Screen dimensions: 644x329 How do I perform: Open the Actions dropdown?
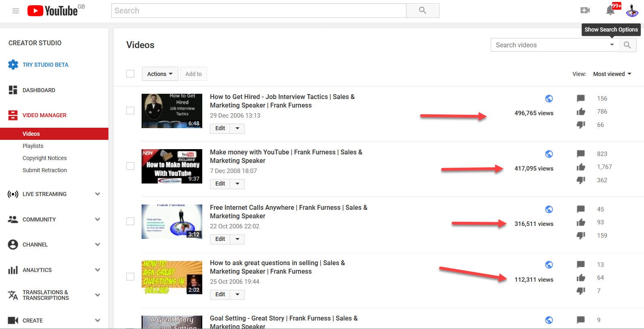(x=160, y=74)
